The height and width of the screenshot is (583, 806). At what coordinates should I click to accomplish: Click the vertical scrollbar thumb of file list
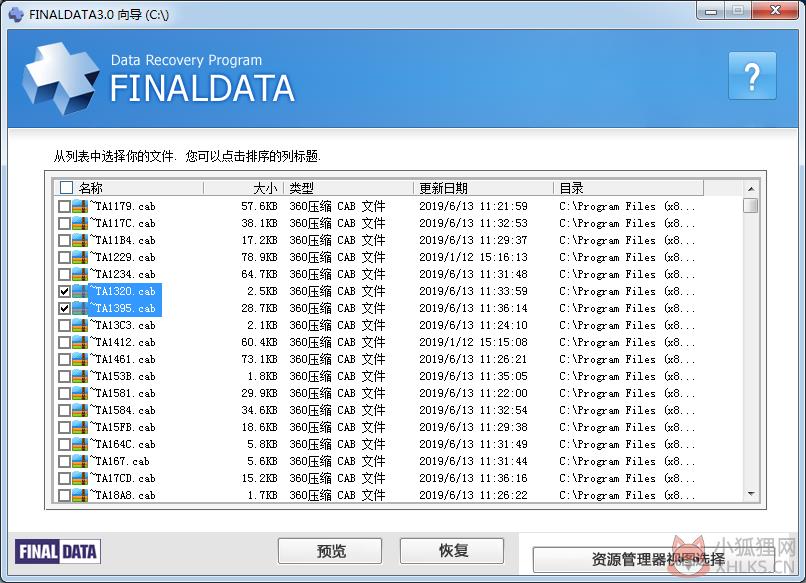click(x=751, y=206)
